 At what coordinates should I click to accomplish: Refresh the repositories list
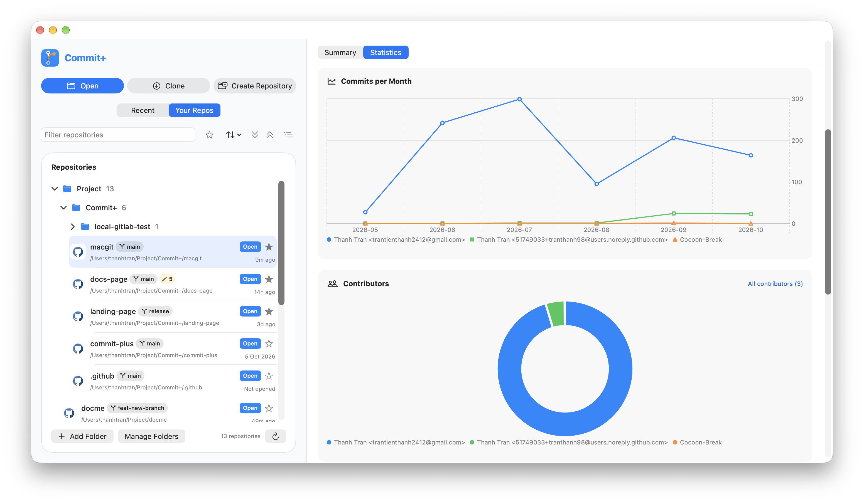[x=276, y=436]
